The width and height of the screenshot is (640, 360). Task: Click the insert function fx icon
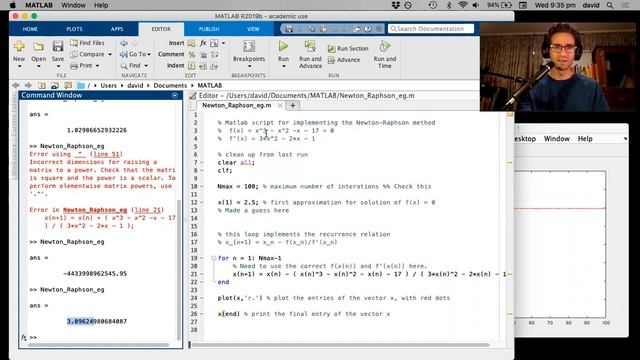pyautogui.click(x=203, y=43)
